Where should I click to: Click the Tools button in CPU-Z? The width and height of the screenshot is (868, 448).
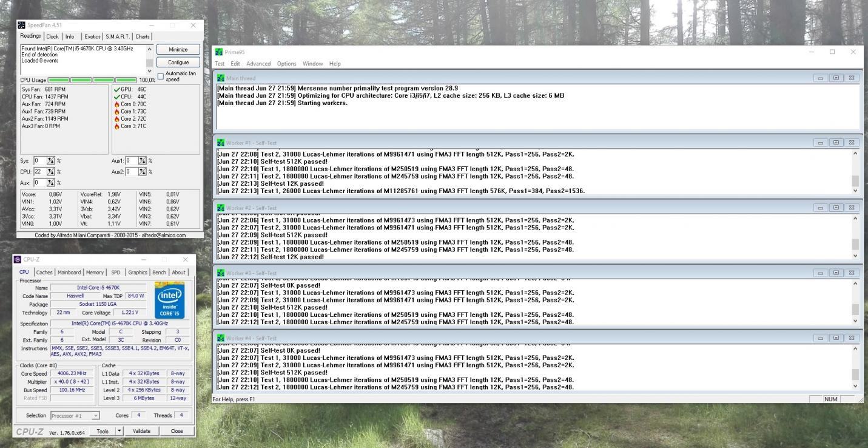pos(102,431)
